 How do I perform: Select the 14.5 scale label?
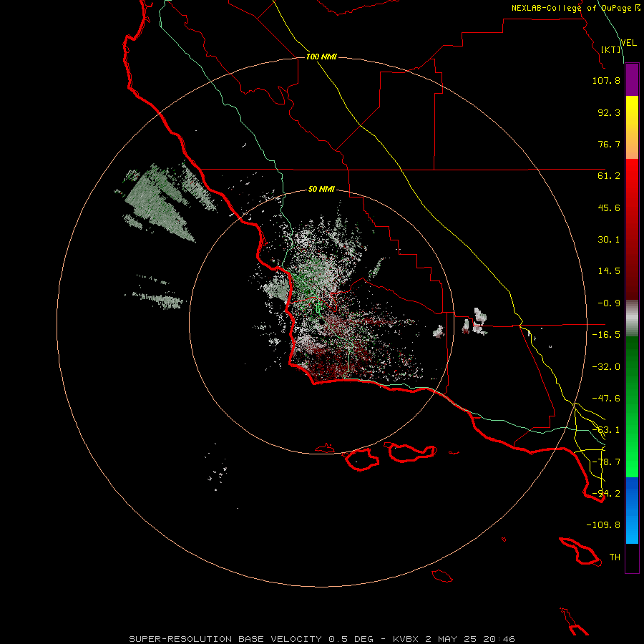pos(609,271)
